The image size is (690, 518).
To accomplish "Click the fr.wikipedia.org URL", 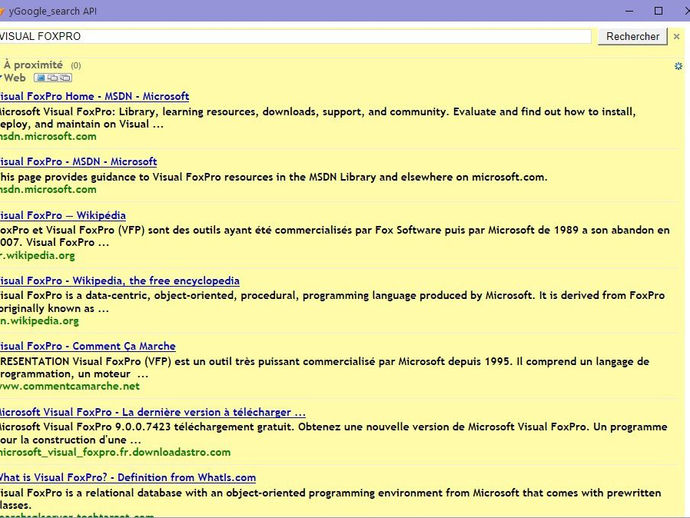I will [x=37, y=256].
